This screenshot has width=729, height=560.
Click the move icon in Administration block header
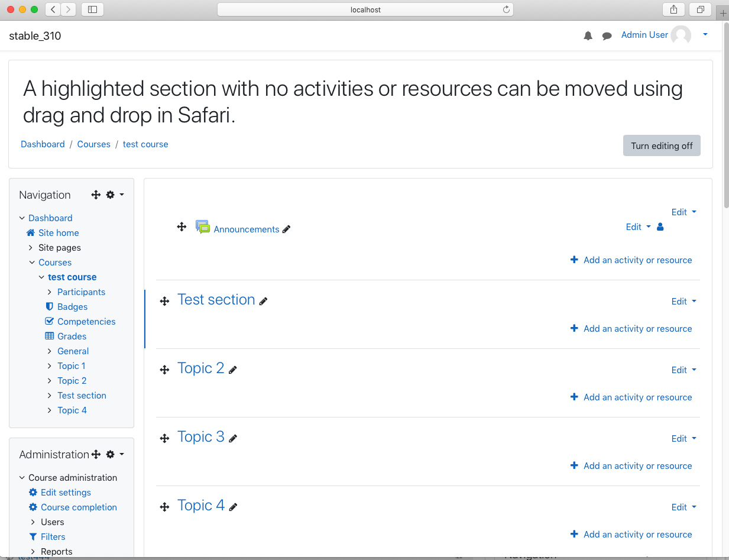96,454
